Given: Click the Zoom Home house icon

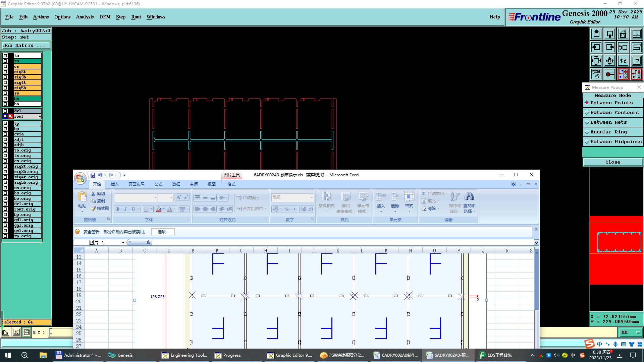Looking at the screenshot, I should [x=623, y=34].
